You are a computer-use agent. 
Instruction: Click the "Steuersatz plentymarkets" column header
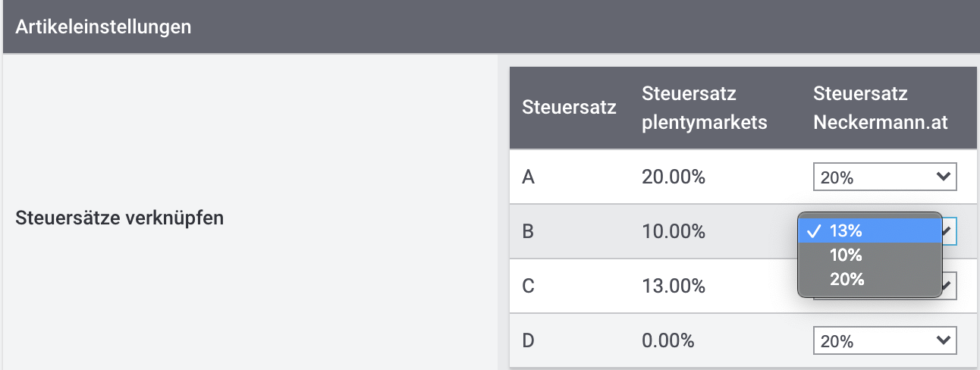[704, 108]
